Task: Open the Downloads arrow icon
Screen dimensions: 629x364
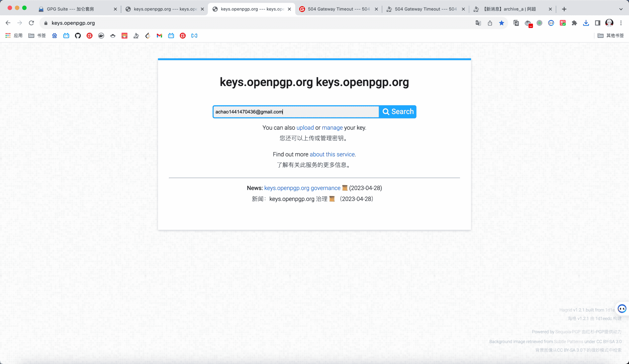Action: (x=586, y=23)
